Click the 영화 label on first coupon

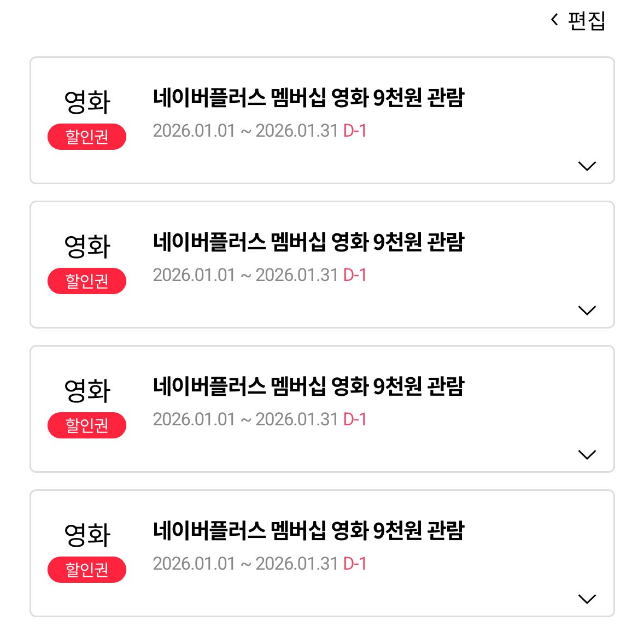click(87, 102)
